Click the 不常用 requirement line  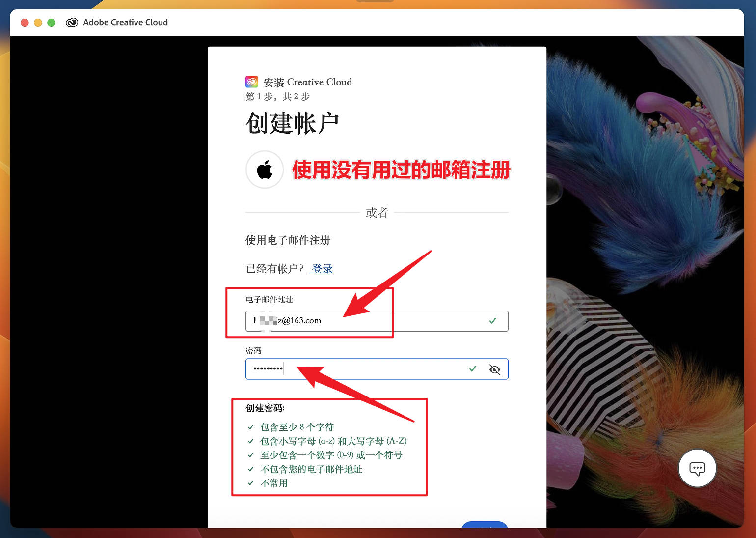[x=274, y=483]
